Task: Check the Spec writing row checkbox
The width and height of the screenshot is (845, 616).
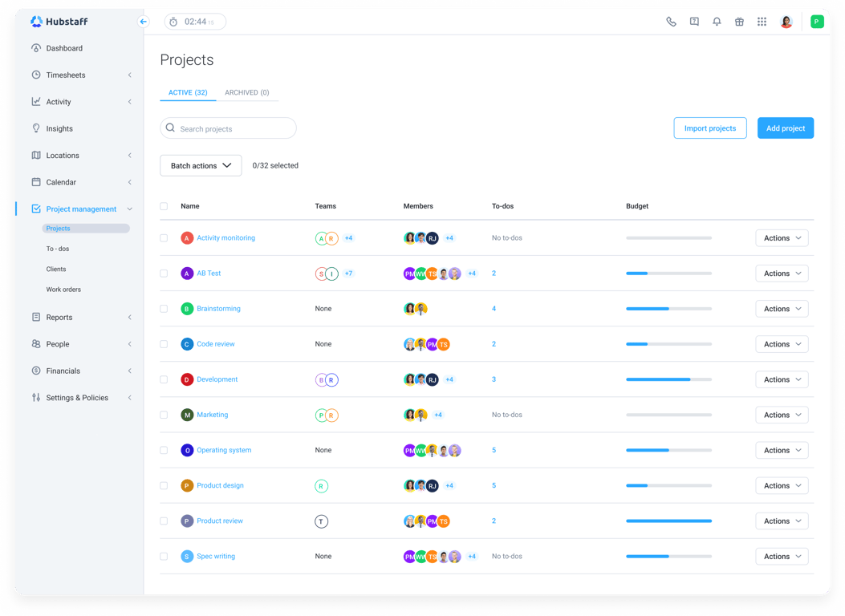Action: pos(164,556)
